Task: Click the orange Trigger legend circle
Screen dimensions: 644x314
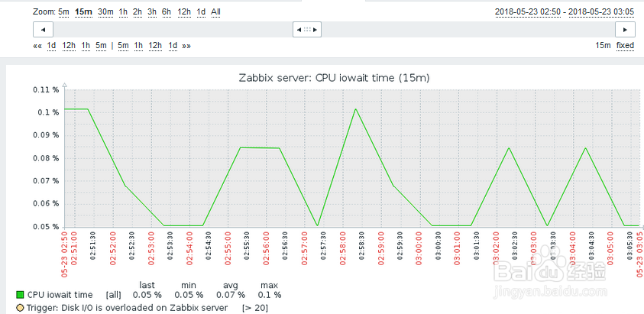Action: click(20, 308)
